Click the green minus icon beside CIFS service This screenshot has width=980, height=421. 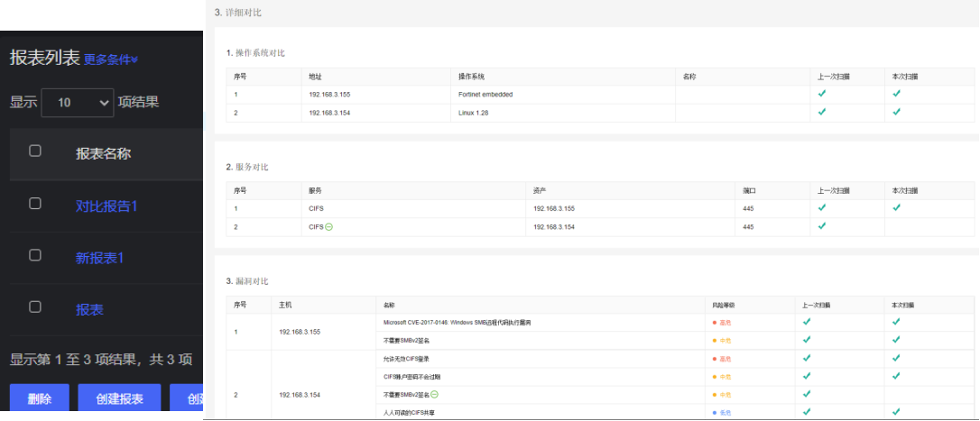[328, 226]
